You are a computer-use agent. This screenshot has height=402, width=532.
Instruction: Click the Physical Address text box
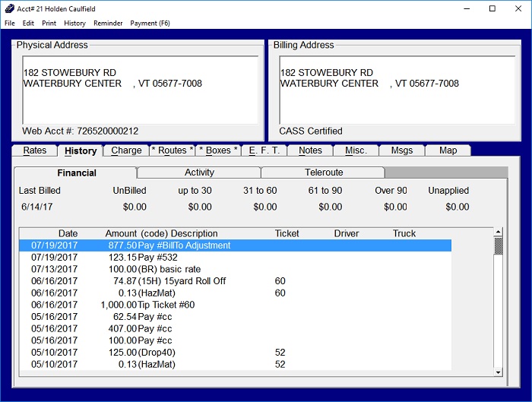coord(139,89)
